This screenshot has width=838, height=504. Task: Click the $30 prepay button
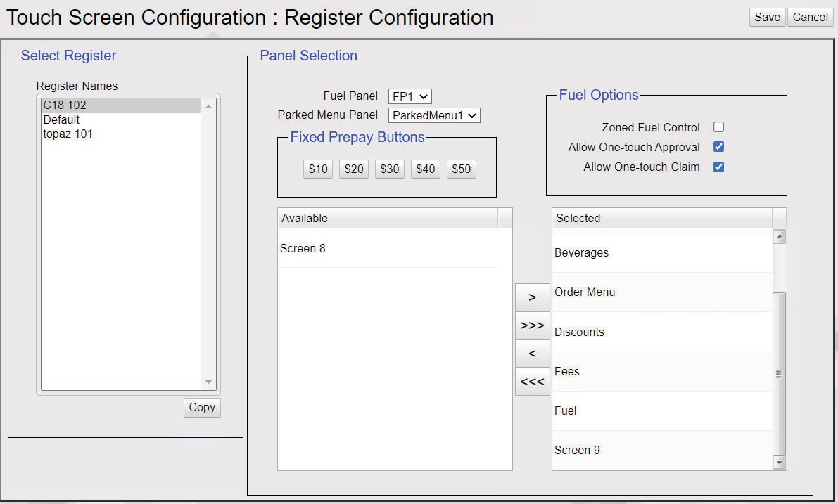click(x=390, y=169)
